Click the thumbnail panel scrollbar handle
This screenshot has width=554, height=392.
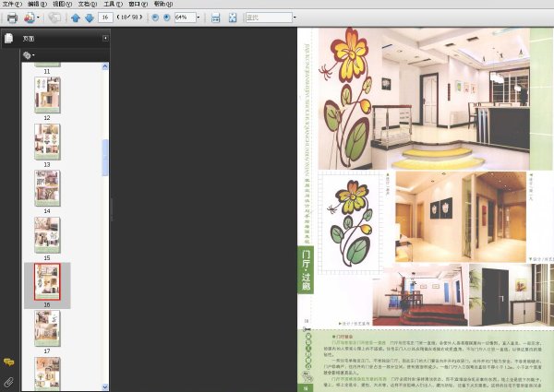pos(105,158)
